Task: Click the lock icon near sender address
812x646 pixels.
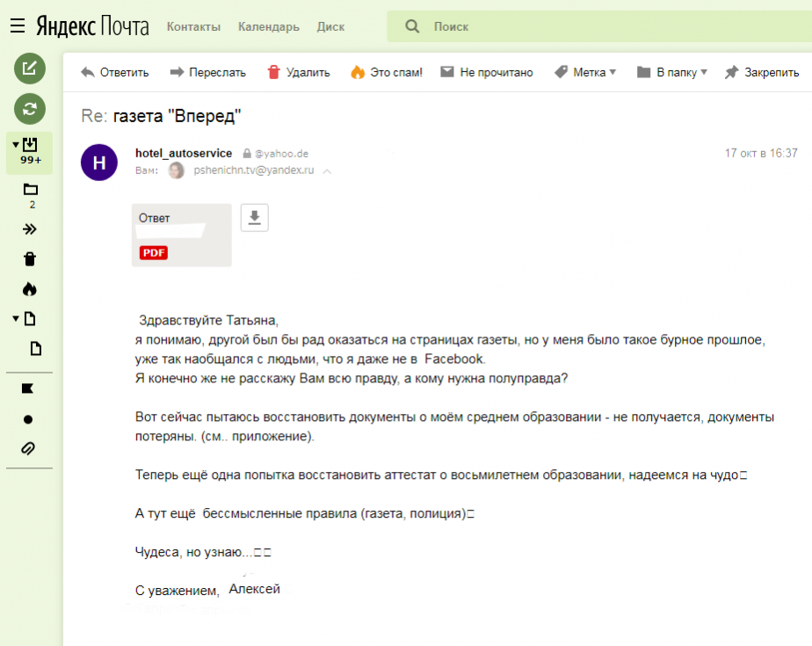Action: [x=247, y=153]
